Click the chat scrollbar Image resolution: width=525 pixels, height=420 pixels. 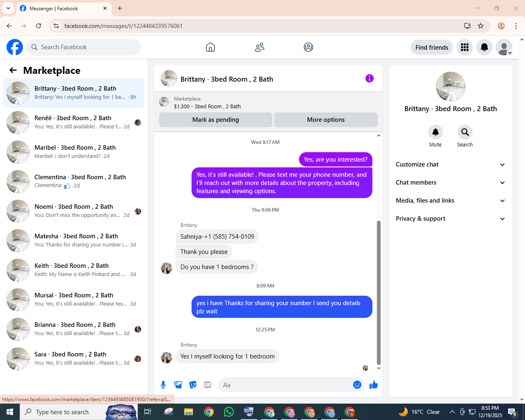[379, 292]
